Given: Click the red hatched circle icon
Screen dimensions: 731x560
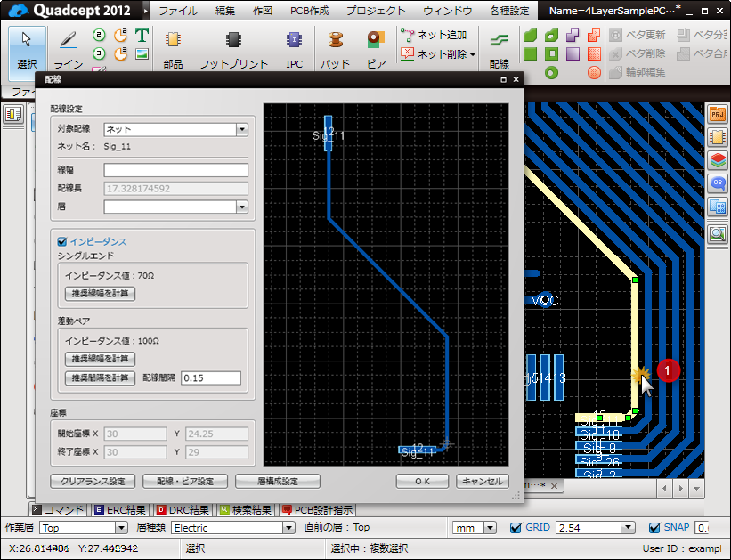Looking at the screenshot, I should [x=594, y=73].
